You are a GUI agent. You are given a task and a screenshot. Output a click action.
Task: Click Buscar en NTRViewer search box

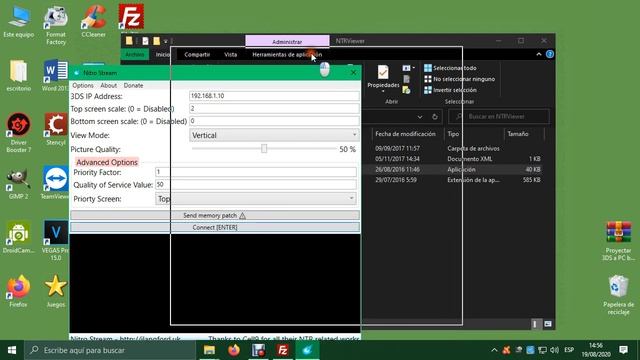point(498,117)
